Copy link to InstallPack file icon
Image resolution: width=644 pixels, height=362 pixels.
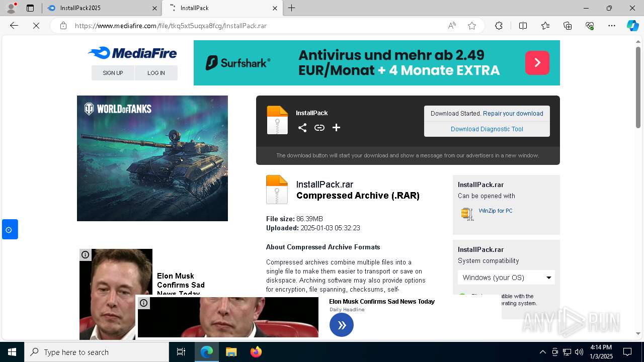(319, 128)
